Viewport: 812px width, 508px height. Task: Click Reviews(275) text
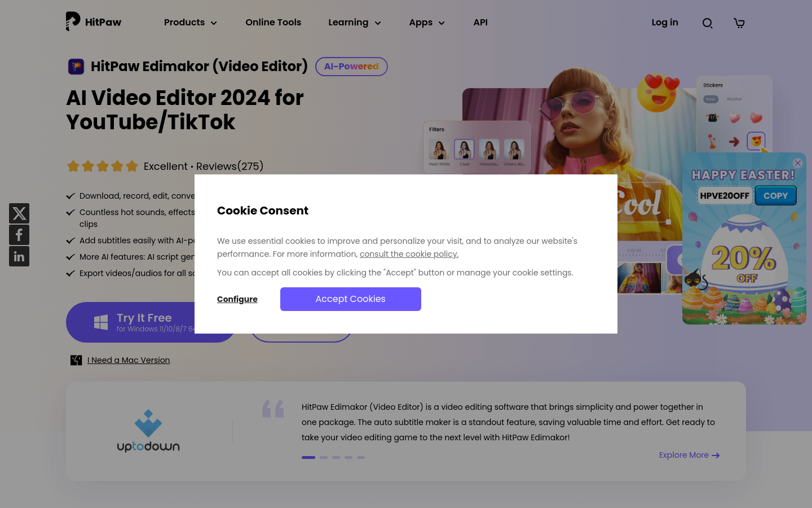point(230,167)
